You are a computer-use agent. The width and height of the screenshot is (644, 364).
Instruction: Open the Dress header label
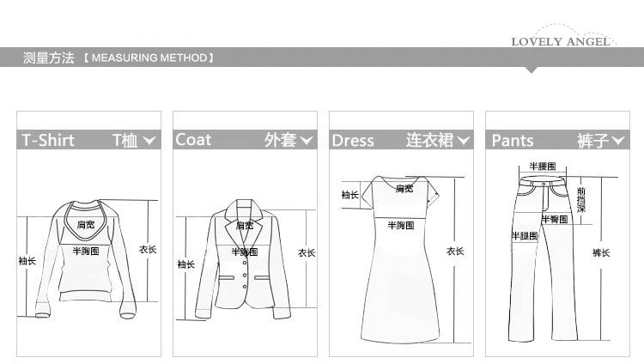pyautogui.click(x=353, y=141)
